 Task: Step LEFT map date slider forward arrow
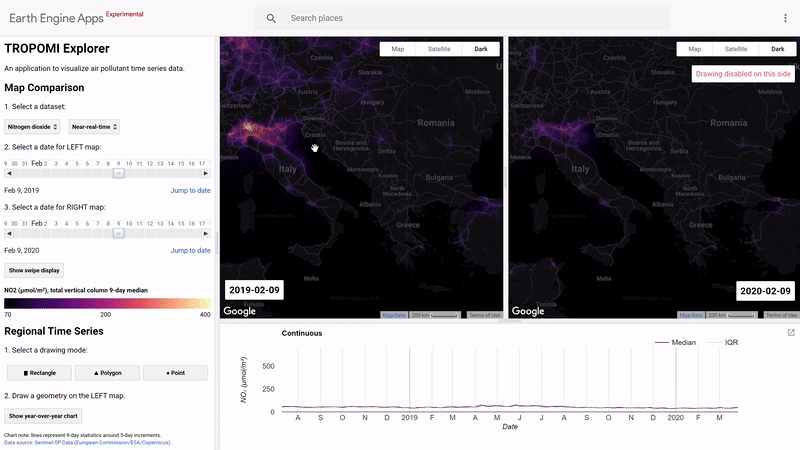206,173
